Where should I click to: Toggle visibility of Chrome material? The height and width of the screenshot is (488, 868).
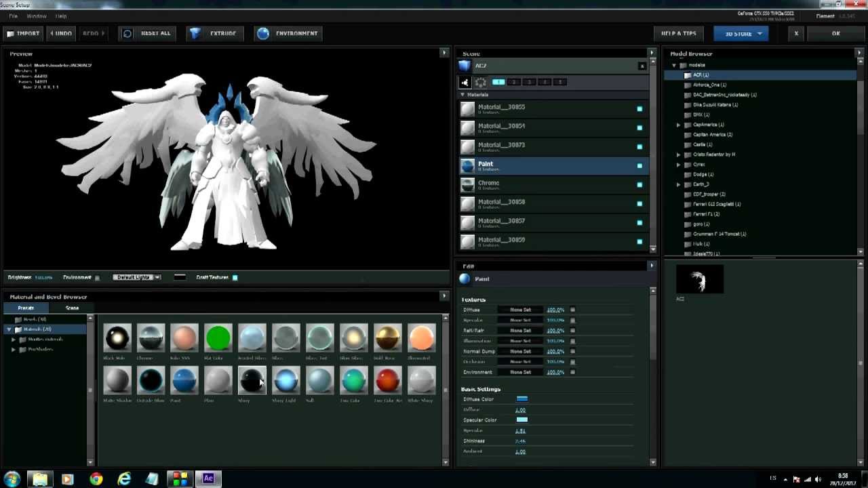639,184
